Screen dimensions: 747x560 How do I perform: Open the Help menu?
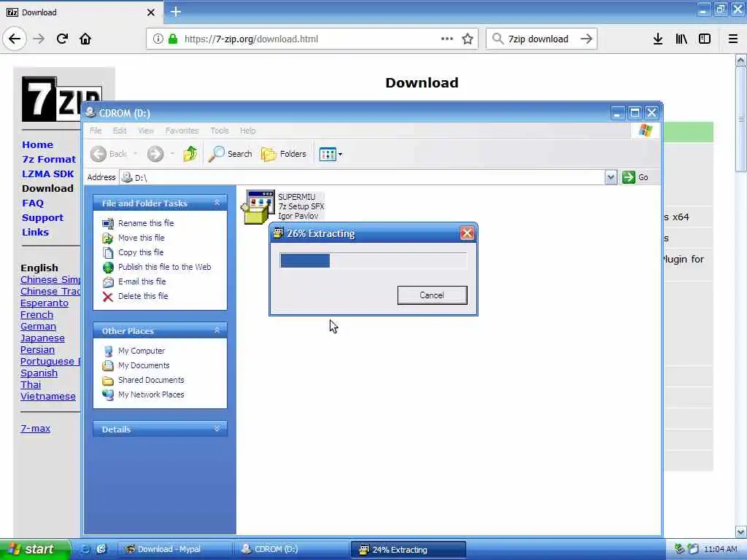(248, 131)
